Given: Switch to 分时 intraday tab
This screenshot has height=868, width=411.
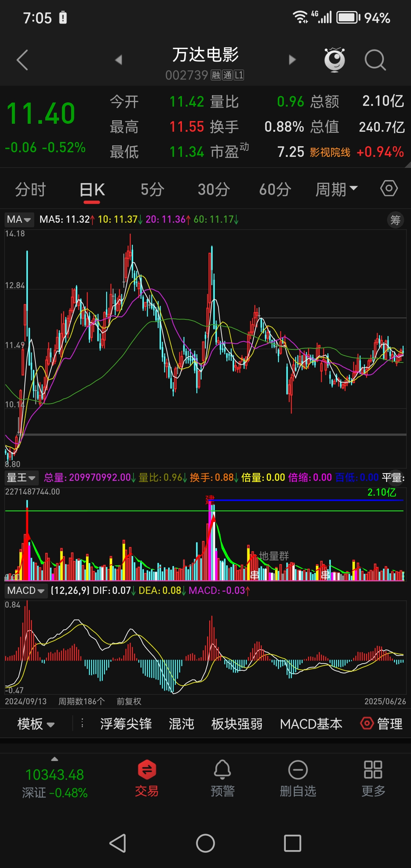Looking at the screenshot, I should [x=30, y=189].
